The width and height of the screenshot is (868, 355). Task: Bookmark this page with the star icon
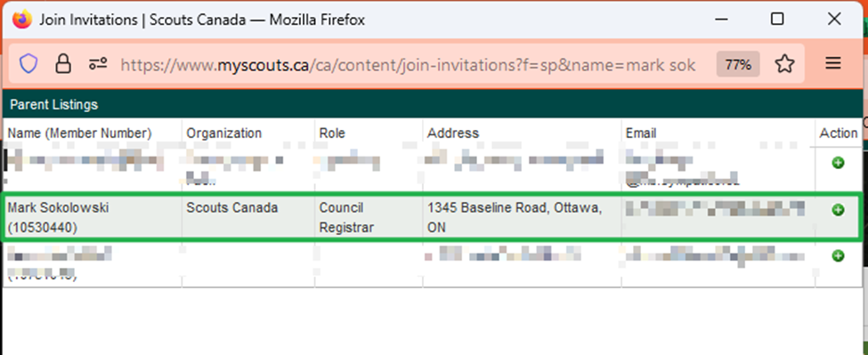(x=784, y=64)
